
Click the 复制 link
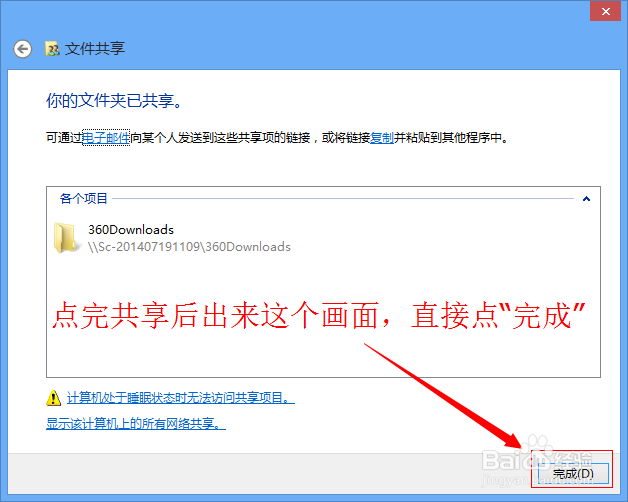pos(381,138)
